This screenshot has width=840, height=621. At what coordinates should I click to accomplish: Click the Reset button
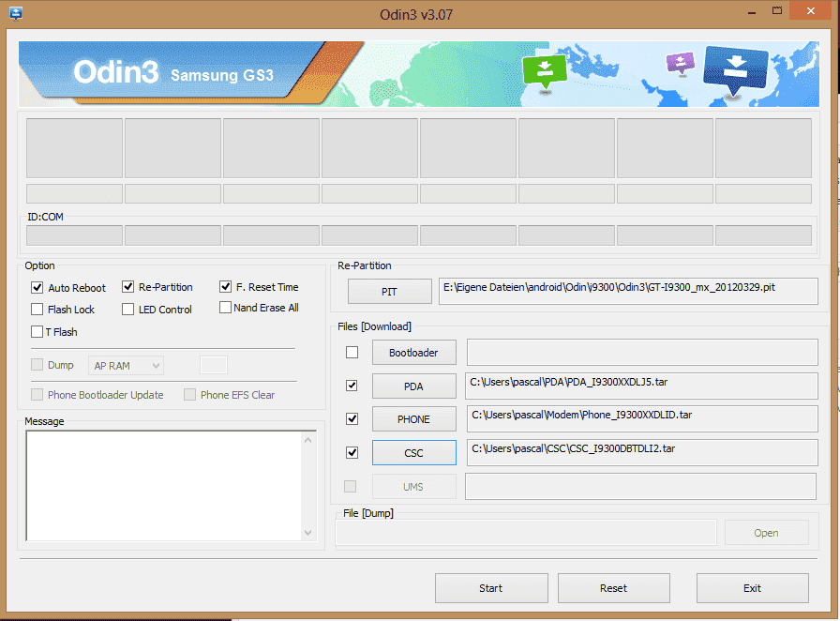pyautogui.click(x=614, y=588)
